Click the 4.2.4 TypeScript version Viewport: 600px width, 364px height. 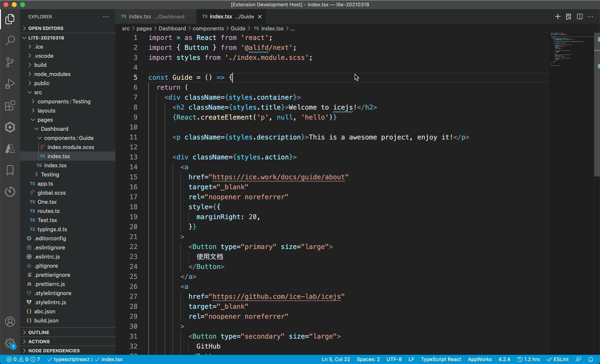coord(504,359)
